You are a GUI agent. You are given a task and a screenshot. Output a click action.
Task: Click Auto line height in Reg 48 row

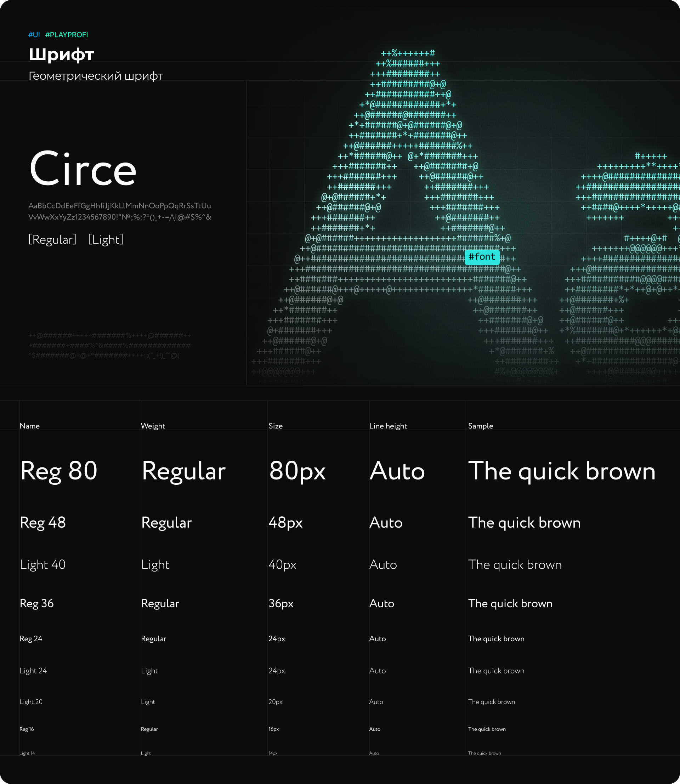pos(386,523)
